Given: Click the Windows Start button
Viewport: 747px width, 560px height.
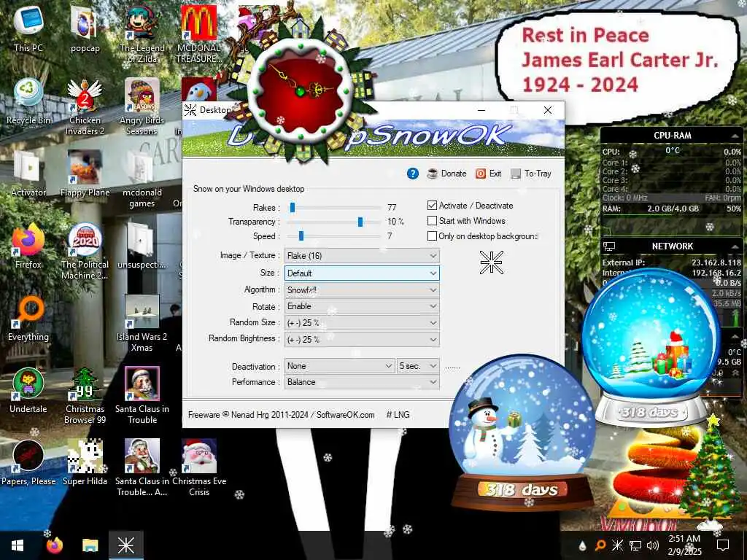Looking at the screenshot, I should (18, 545).
